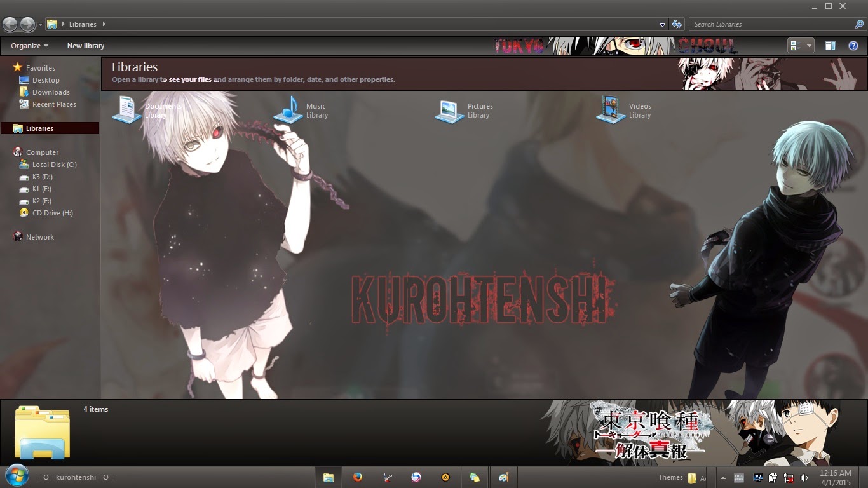Click the Videos Library label text
Viewport: 868px width, 488px height.
[x=640, y=111]
